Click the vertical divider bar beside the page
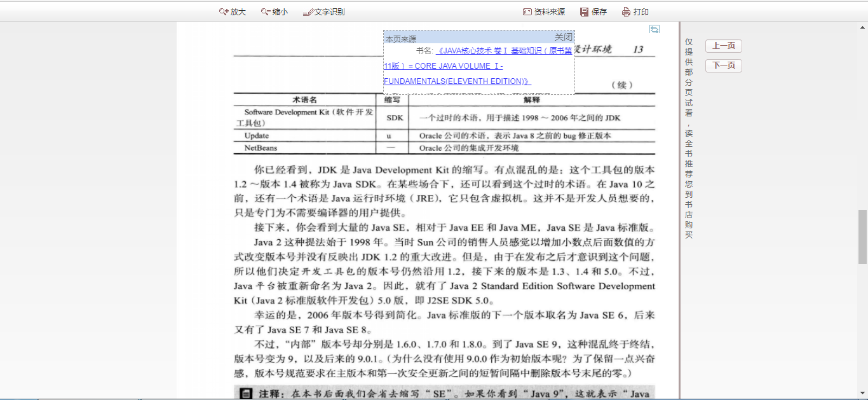This screenshot has height=400, width=868. (680, 210)
